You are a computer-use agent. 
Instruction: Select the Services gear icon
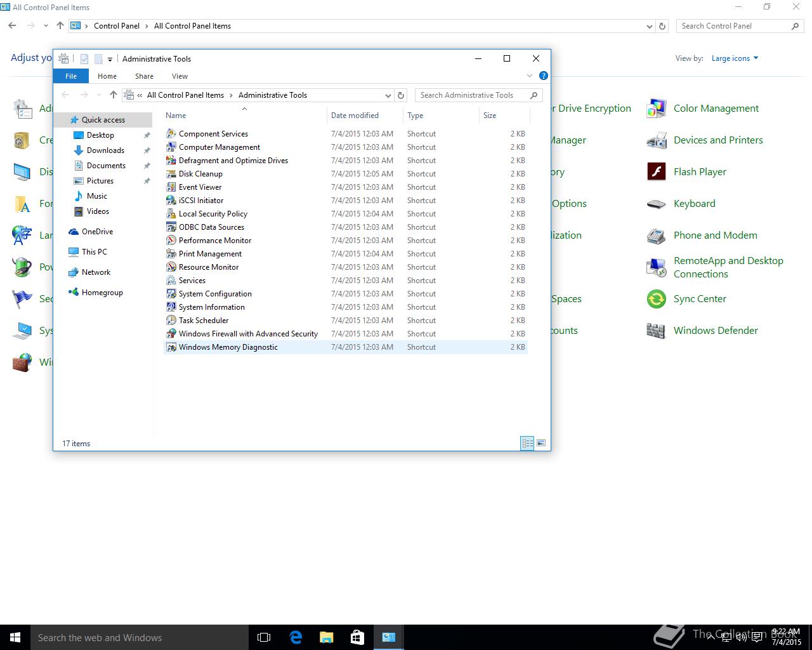pyautogui.click(x=171, y=281)
